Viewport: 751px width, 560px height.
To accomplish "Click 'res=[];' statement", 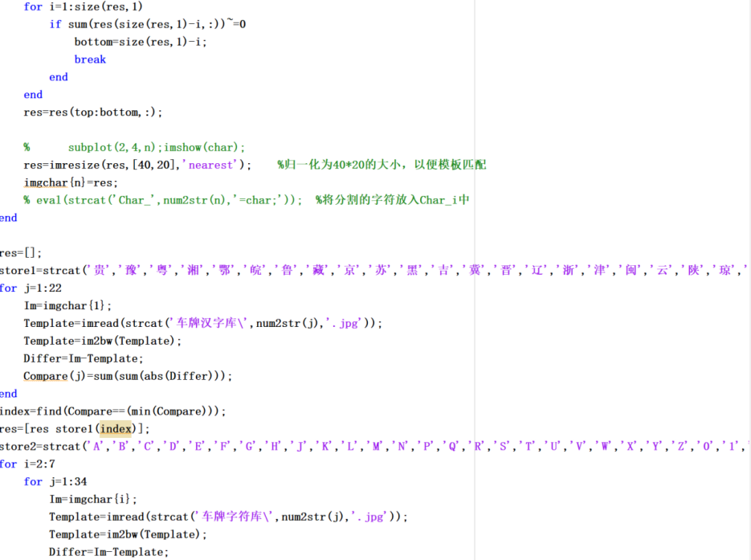I will click(21, 253).
